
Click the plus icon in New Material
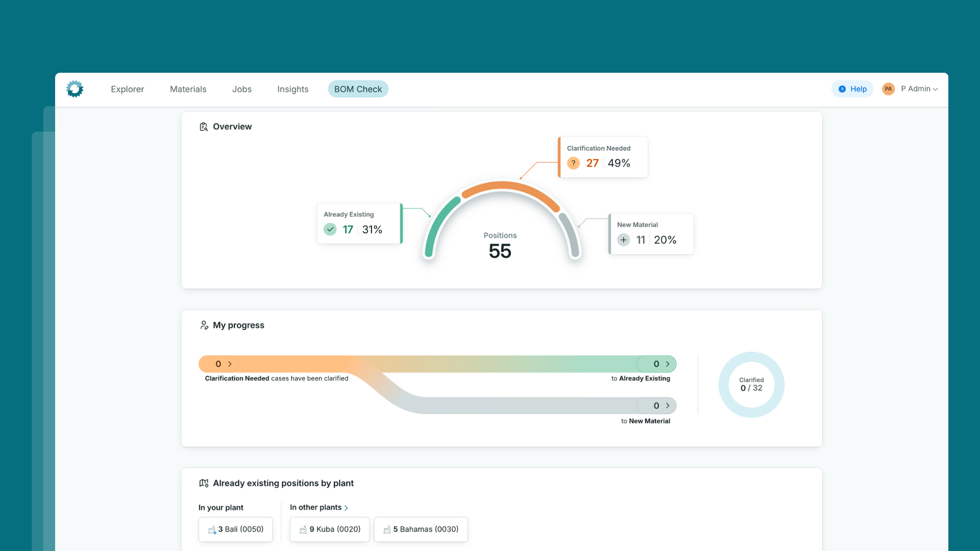click(x=623, y=240)
